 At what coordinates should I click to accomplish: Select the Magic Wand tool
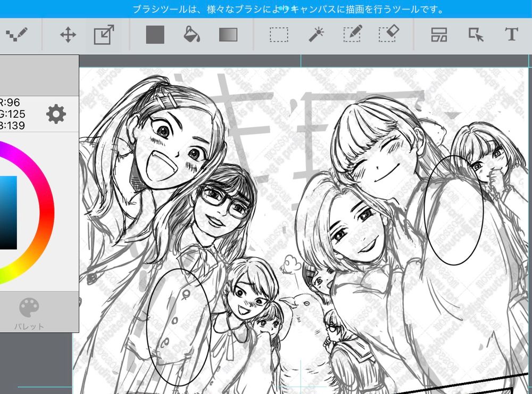[x=316, y=35]
